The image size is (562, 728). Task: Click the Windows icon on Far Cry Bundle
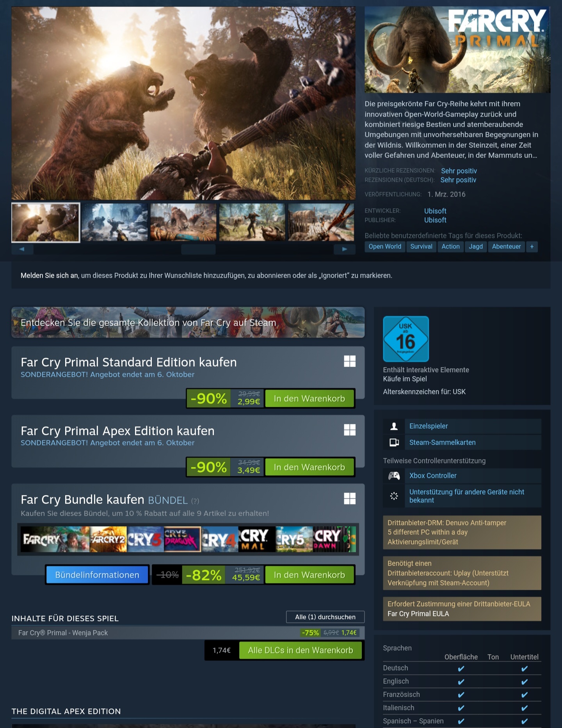tap(350, 499)
